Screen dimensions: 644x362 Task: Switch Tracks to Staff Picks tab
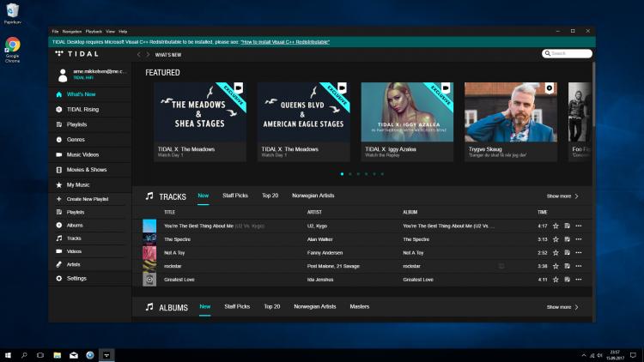pos(235,196)
